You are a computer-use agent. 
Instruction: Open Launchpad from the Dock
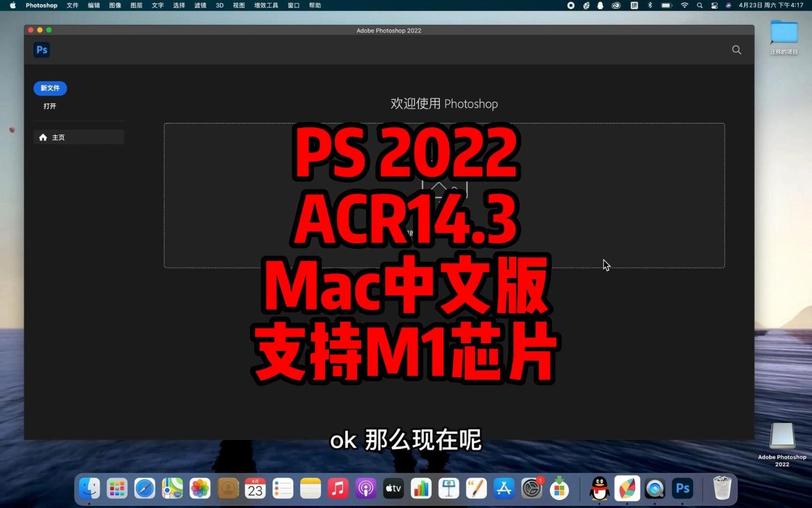tap(117, 488)
